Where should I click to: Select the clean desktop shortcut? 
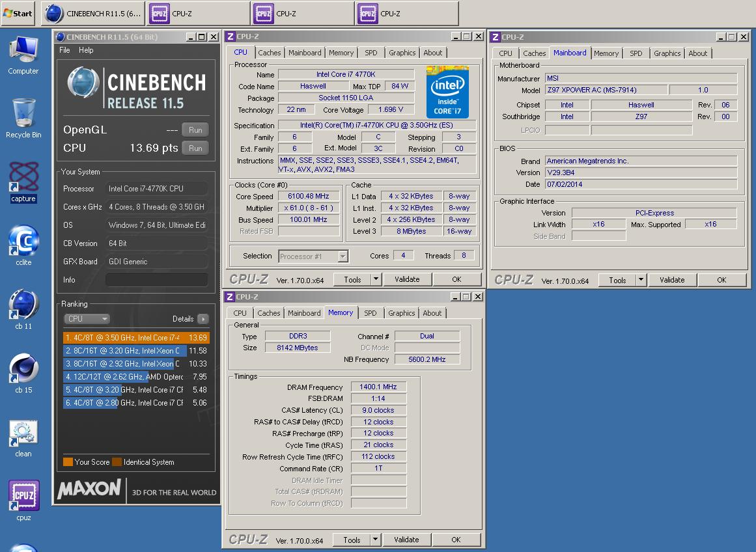coord(23,437)
